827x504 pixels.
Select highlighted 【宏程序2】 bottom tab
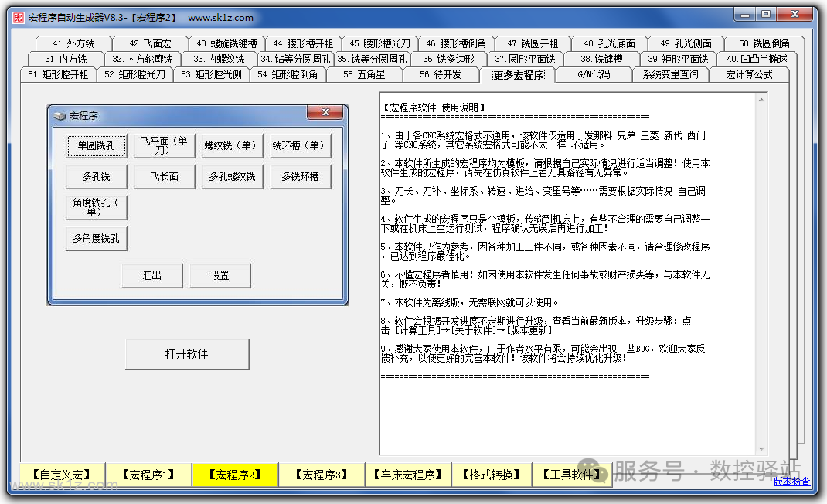pyautogui.click(x=235, y=475)
